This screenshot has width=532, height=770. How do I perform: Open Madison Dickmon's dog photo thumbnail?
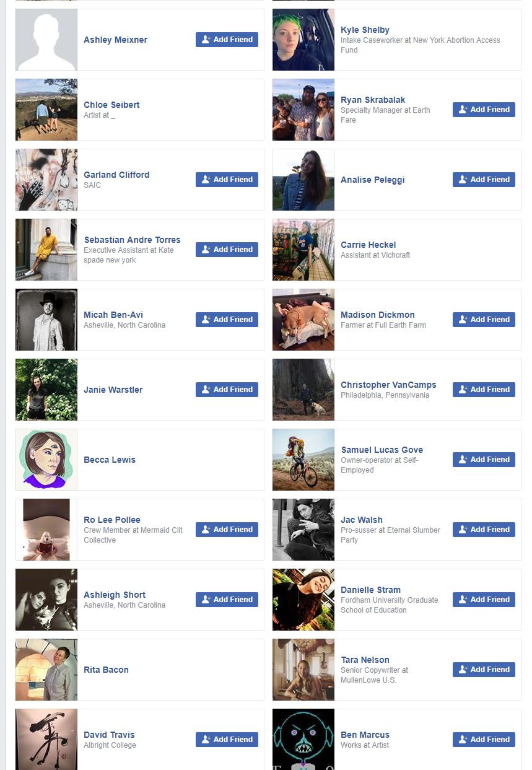pos(303,320)
